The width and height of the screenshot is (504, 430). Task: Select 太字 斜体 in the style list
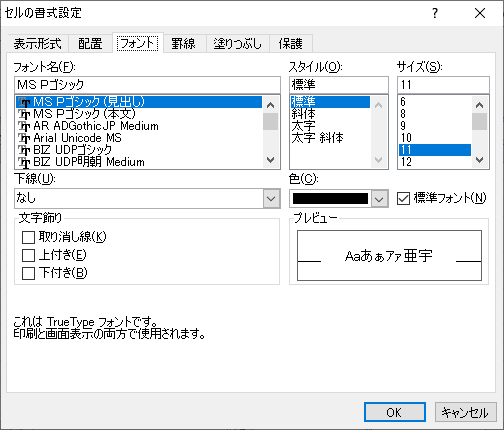(x=317, y=138)
